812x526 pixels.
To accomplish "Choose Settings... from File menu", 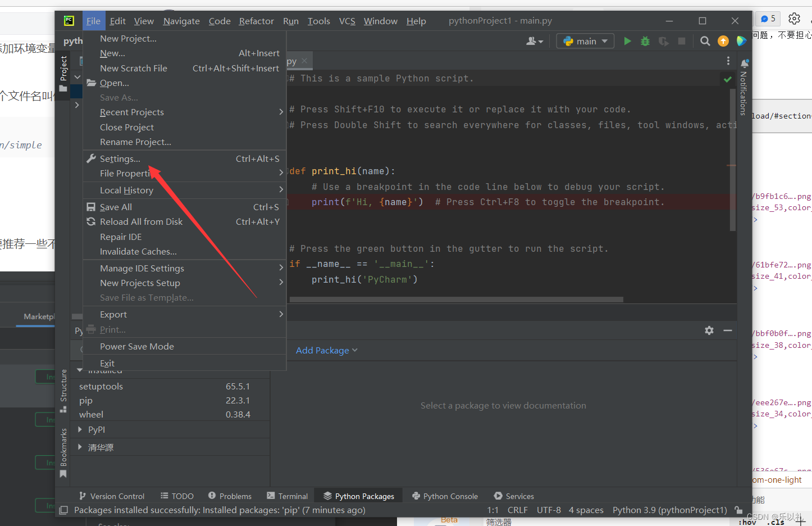I will (x=185, y=158).
